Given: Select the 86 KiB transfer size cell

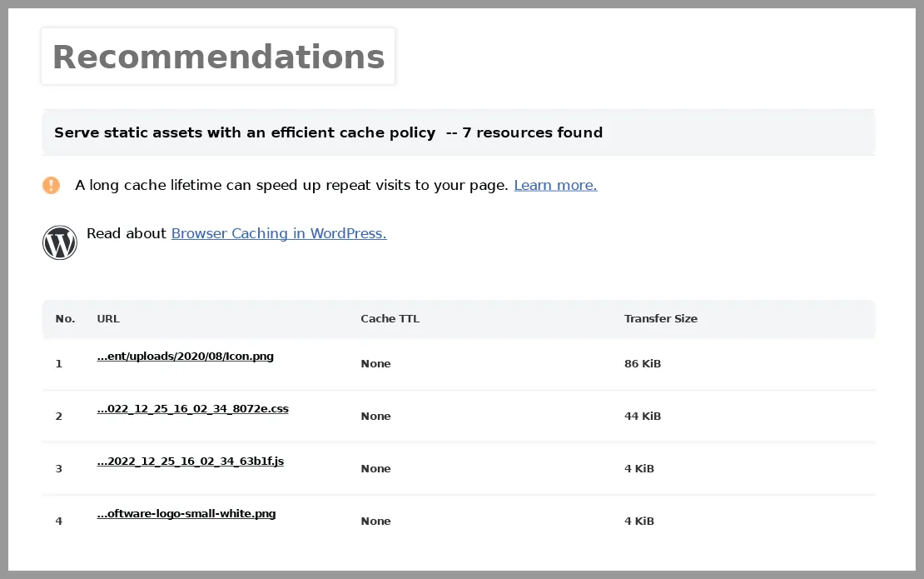Looking at the screenshot, I should pos(643,364).
